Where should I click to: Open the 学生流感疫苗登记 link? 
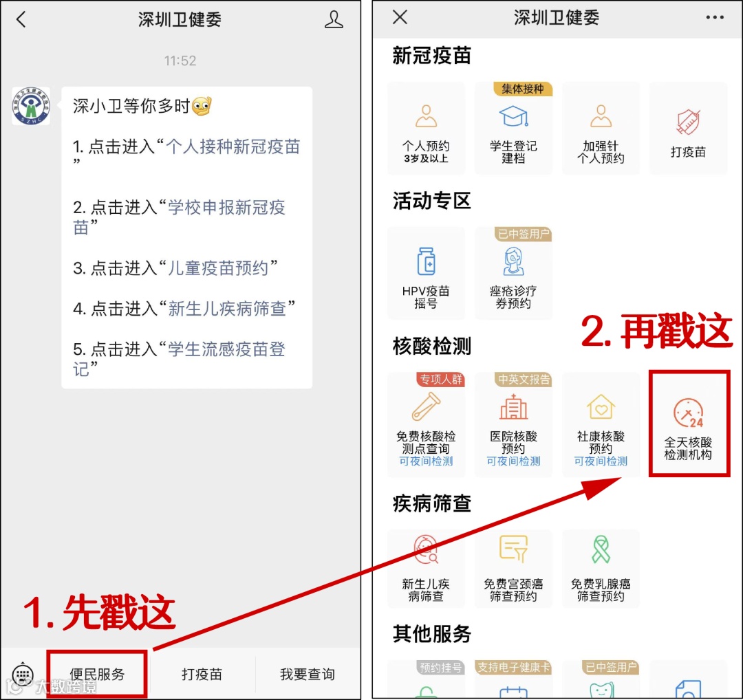[x=179, y=359]
